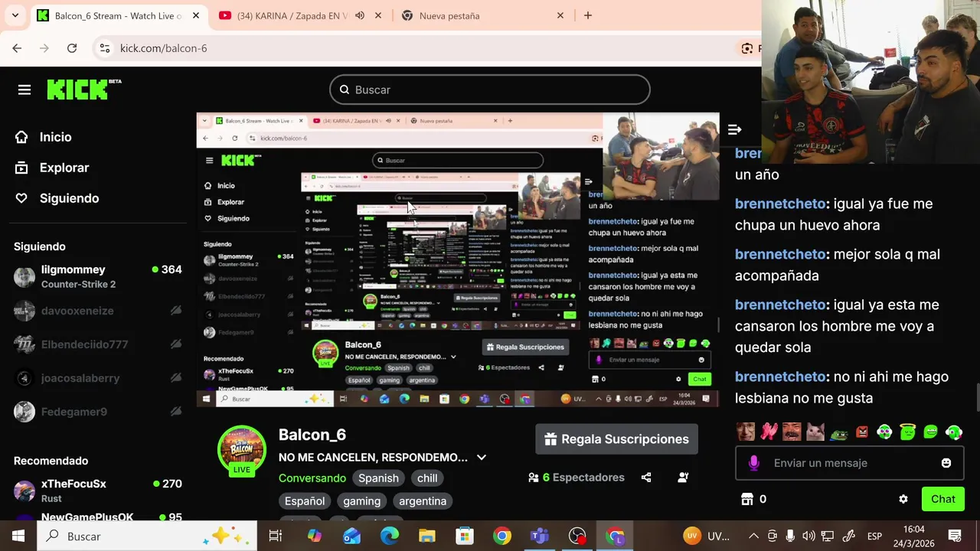The image size is (980, 551).
Task: Show hidden tray icons chevron
Action: tap(753, 536)
